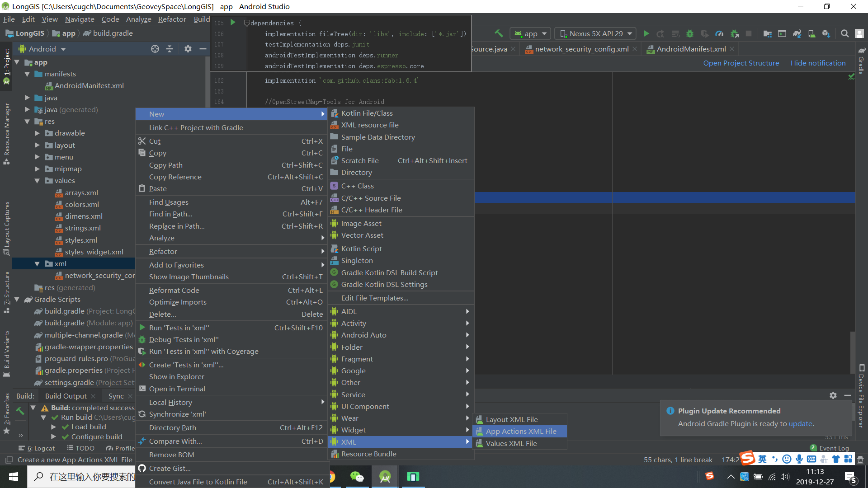Click the Windows Start button
The width and height of the screenshot is (868, 488).
pos(13,477)
